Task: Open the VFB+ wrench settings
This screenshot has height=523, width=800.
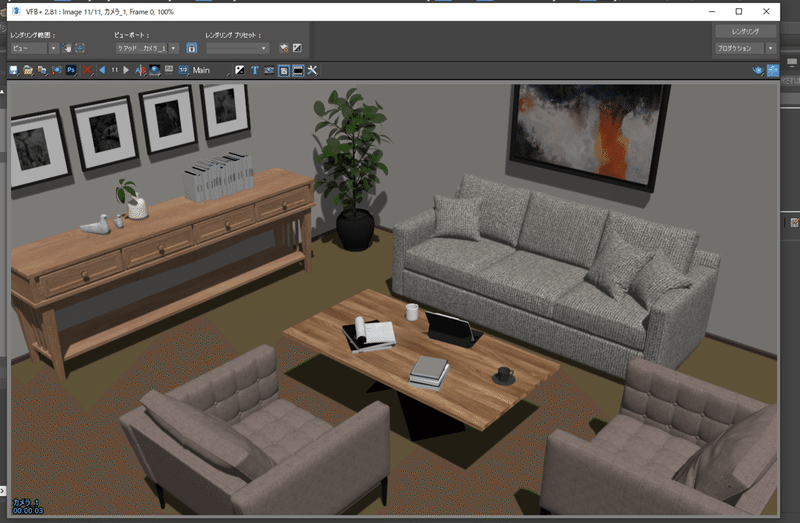Action: point(312,70)
